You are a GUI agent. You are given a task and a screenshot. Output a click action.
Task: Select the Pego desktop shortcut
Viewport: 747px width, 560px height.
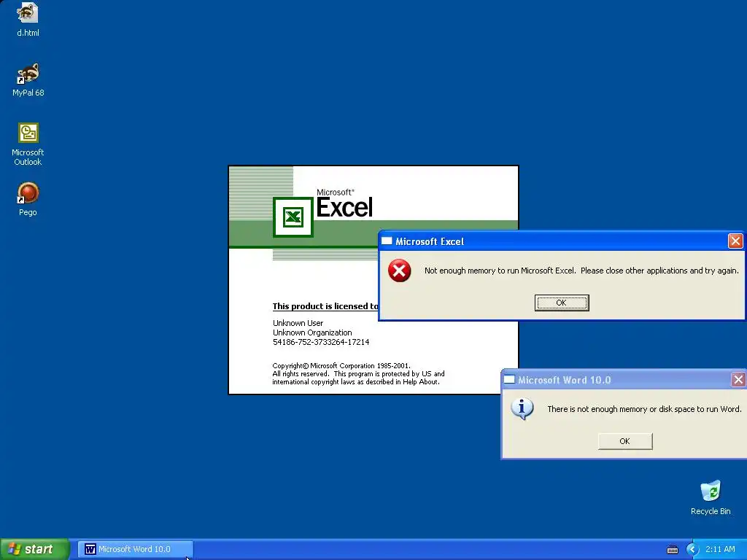coord(28,199)
